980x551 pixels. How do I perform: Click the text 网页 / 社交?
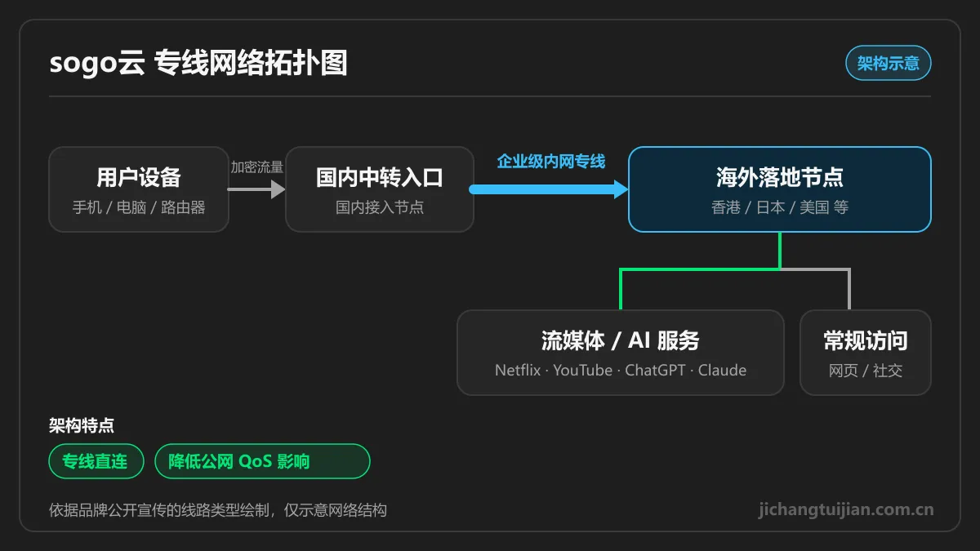[x=866, y=371]
